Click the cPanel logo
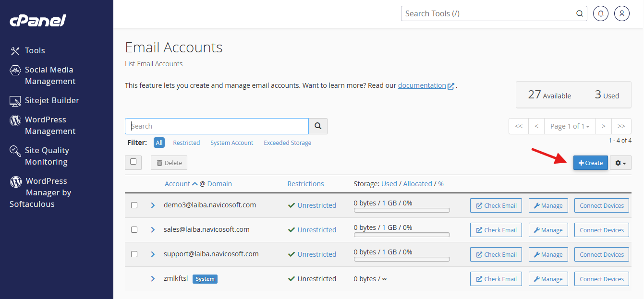644x299 pixels. 38,21
